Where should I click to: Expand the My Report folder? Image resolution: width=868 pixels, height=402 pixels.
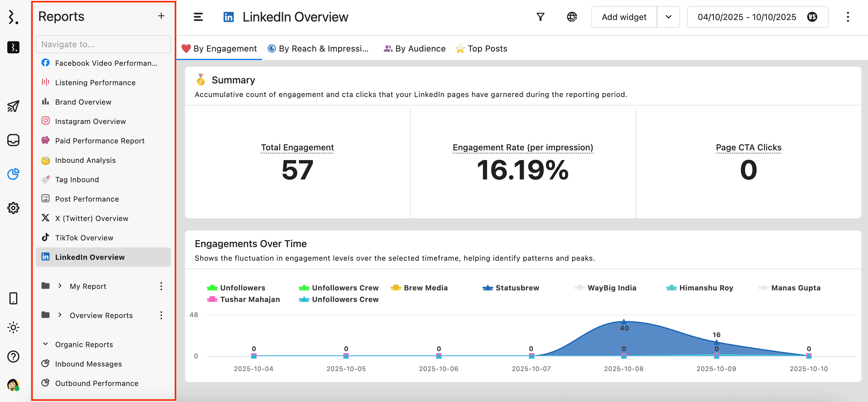pyautogui.click(x=60, y=286)
